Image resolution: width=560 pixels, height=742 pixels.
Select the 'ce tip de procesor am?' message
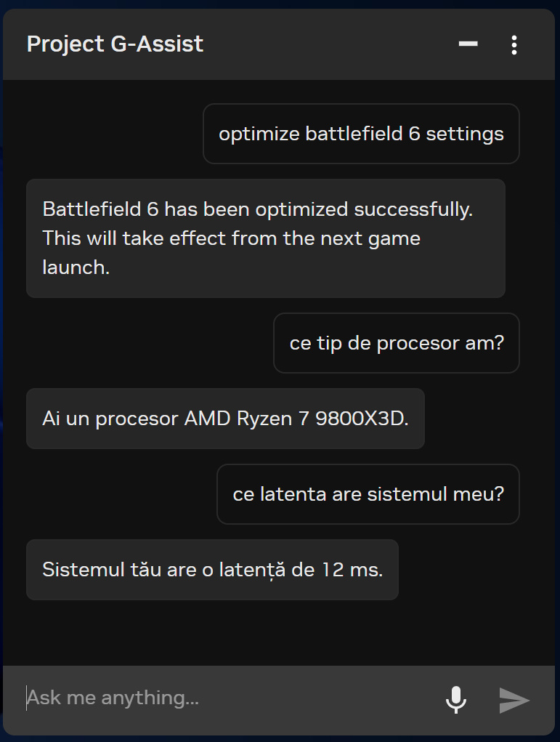[396, 343]
